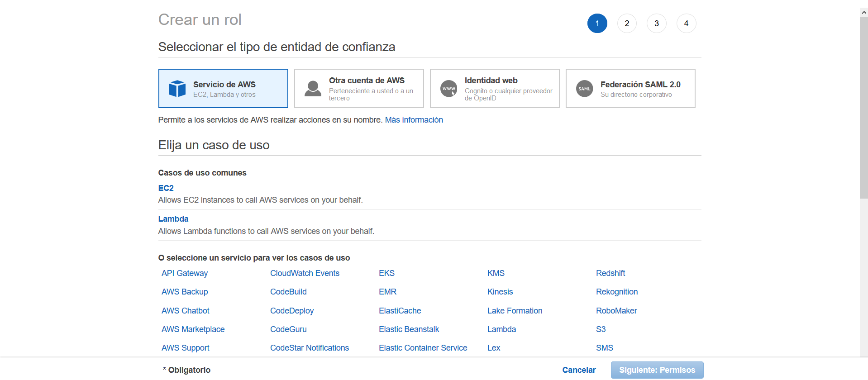This screenshot has width=868, height=380.
Task: Choose the API Gateway service
Action: click(185, 273)
